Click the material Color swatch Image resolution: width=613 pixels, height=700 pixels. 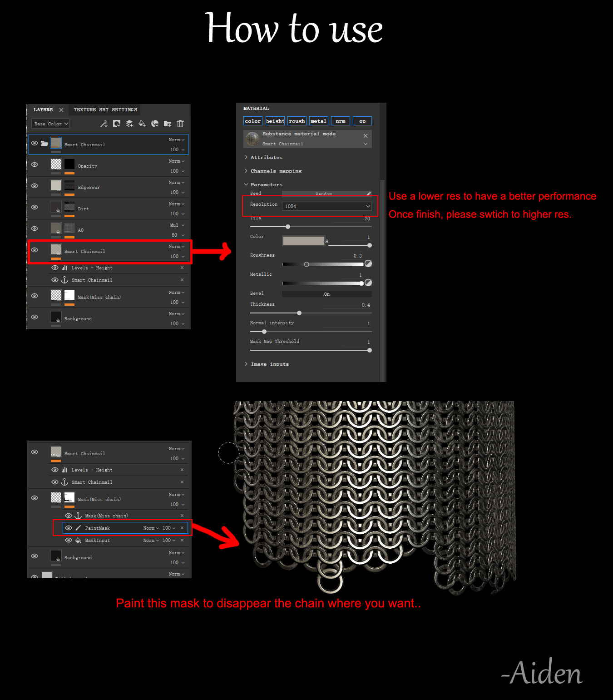[x=303, y=241]
